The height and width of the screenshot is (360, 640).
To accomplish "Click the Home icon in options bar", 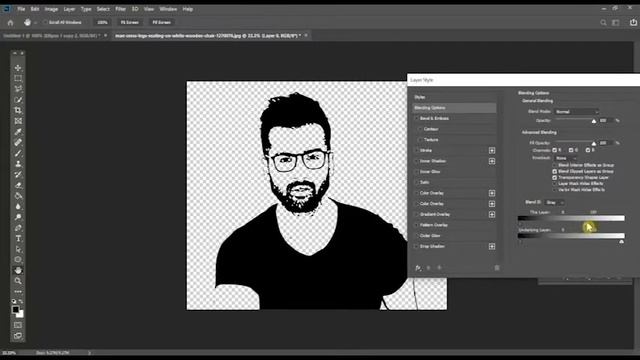I will pyautogui.click(x=10, y=22).
